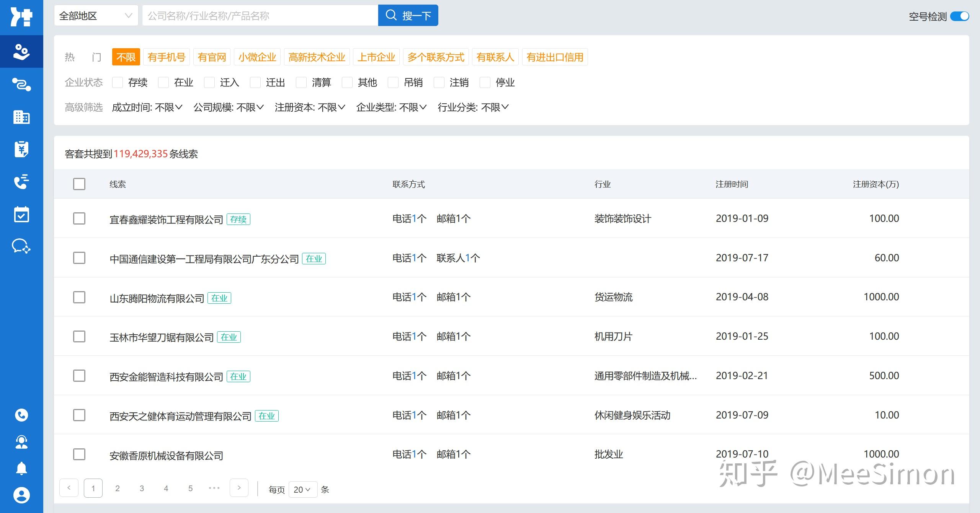Click the app logo icon in sidebar
The height and width of the screenshot is (513, 980).
point(21,17)
